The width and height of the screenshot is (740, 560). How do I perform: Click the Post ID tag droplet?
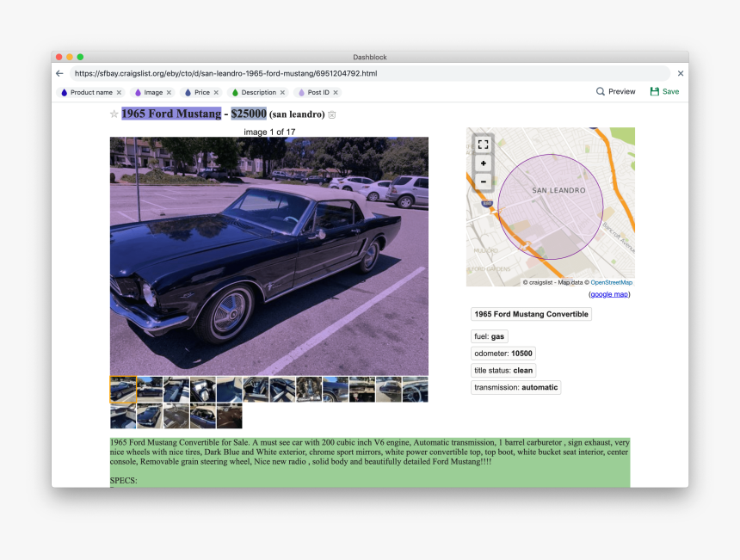click(x=301, y=92)
